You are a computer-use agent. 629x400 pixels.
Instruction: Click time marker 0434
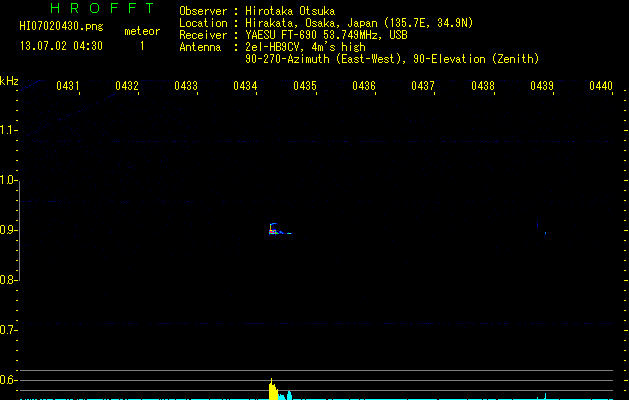point(245,86)
